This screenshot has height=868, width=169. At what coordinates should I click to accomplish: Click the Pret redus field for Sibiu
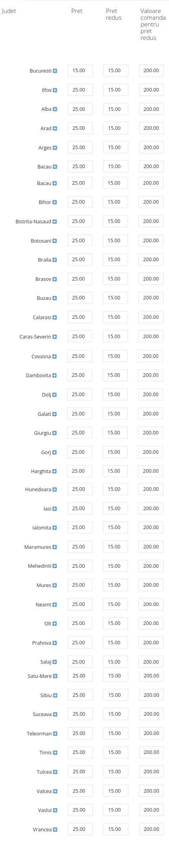tap(116, 695)
